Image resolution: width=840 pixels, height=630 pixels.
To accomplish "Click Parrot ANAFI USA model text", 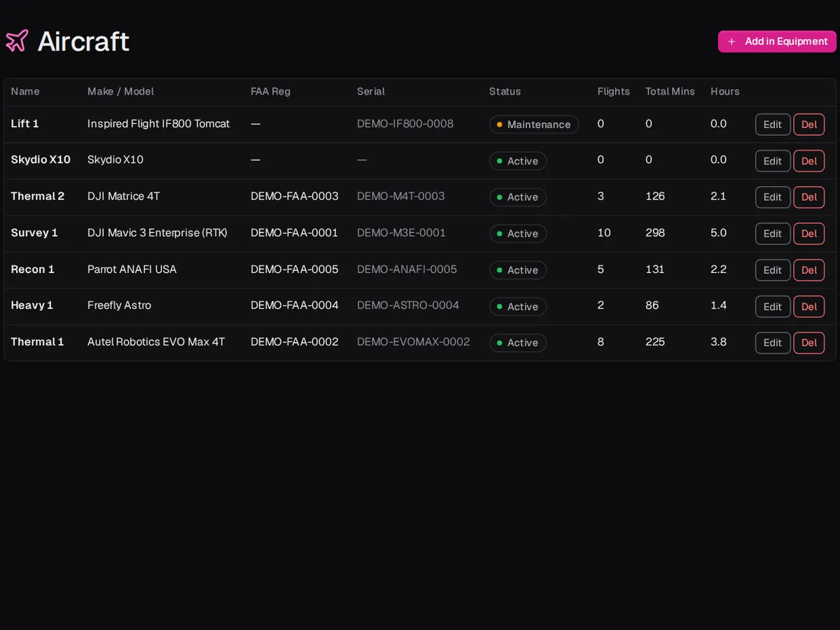I will click(x=132, y=269).
